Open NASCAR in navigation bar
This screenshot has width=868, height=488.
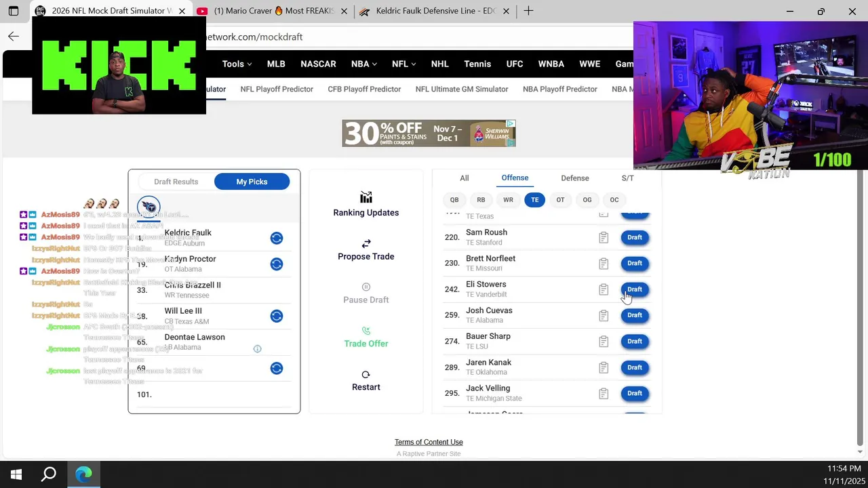pyautogui.click(x=318, y=64)
